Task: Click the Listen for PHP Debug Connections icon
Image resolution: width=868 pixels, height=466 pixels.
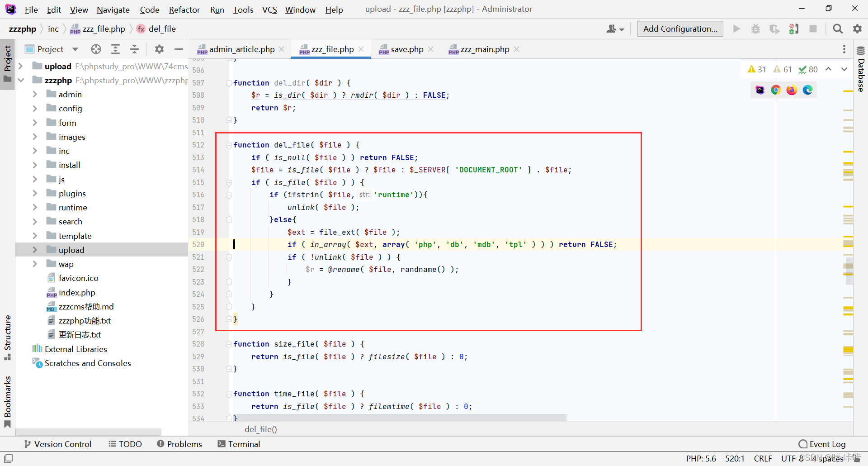Action: coord(794,29)
